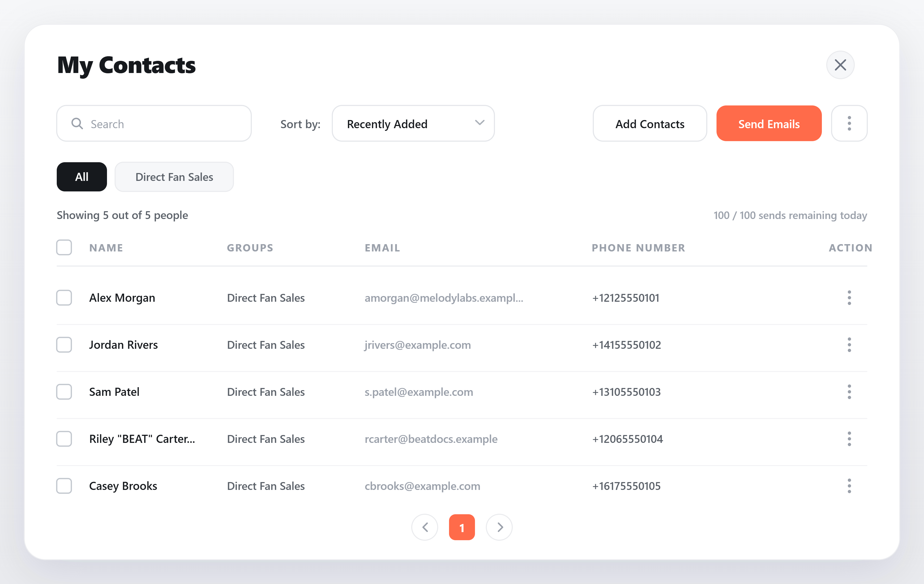This screenshot has height=584, width=924.
Task: Click the name Riley "BEAT" Carter...
Action: [x=142, y=439]
